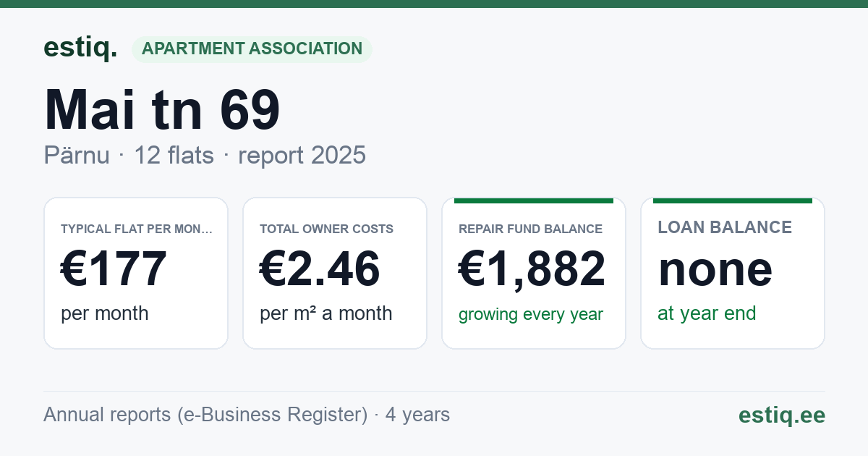
Task: Click the €177 value
Action: pos(114,269)
